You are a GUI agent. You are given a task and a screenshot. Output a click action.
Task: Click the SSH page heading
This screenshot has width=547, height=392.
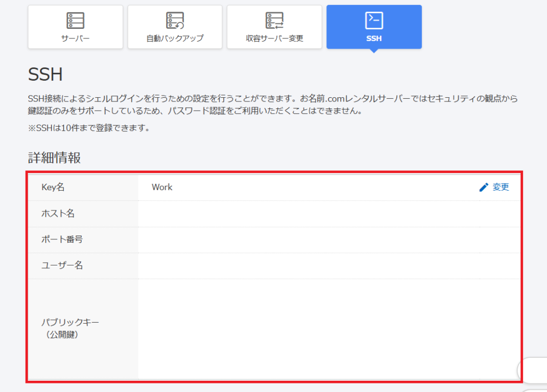[45, 74]
